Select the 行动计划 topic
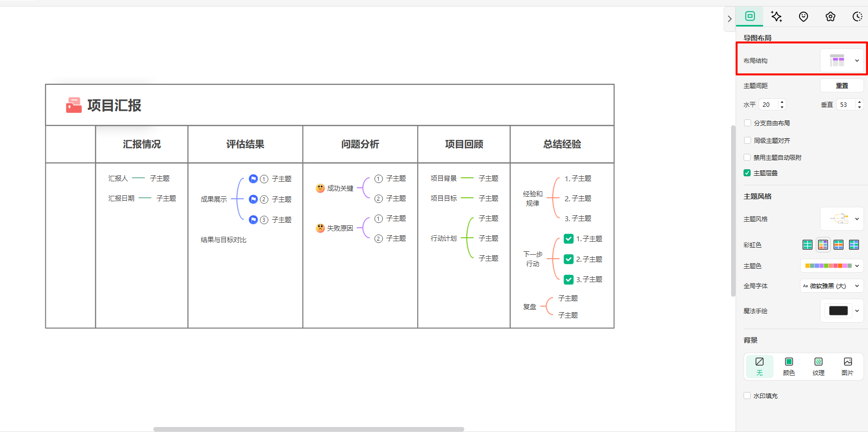868x432 pixels. click(x=444, y=238)
